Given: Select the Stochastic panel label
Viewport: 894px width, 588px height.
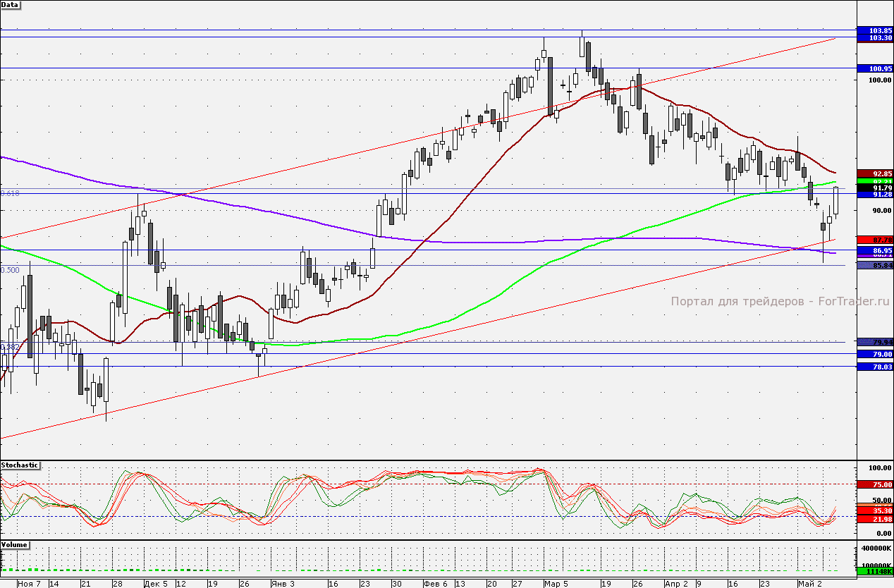Looking at the screenshot, I should point(20,465).
